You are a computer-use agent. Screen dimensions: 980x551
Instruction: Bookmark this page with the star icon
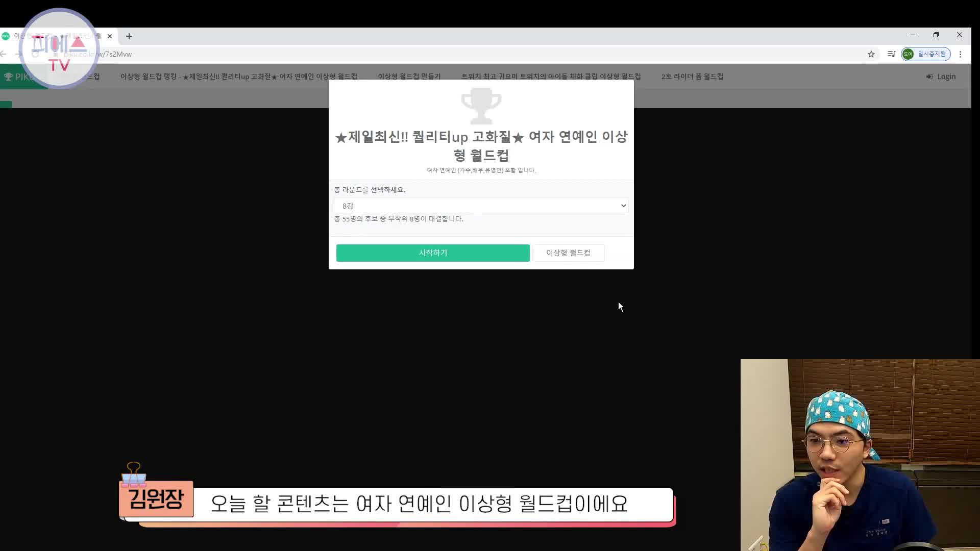point(871,54)
